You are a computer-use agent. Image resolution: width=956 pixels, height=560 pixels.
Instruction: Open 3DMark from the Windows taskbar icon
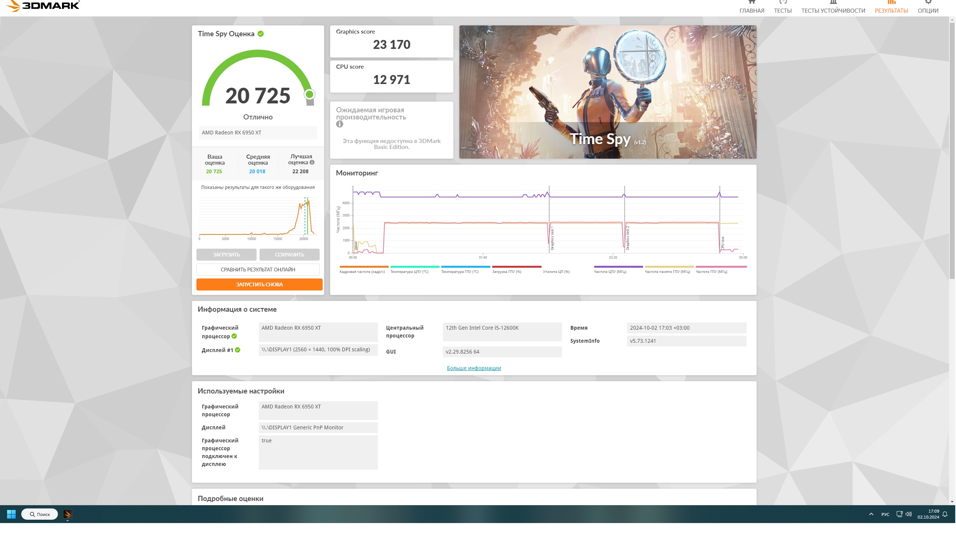(x=68, y=514)
